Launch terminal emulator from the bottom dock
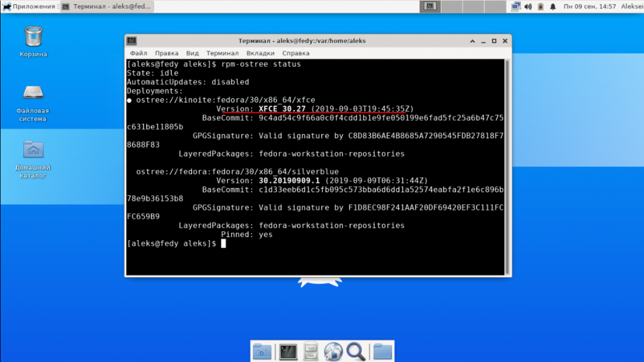The width and height of the screenshot is (644, 362). coord(287,351)
